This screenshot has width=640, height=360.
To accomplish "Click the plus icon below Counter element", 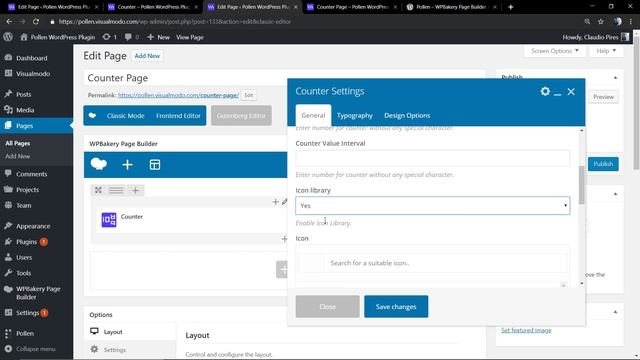I will (x=284, y=239).
